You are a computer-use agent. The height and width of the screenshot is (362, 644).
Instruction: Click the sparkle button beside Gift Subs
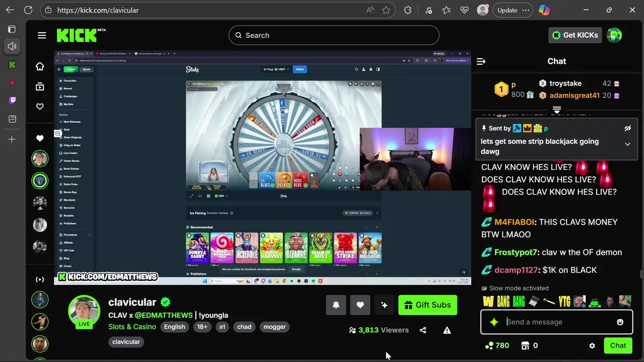click(x=384, y=305)
